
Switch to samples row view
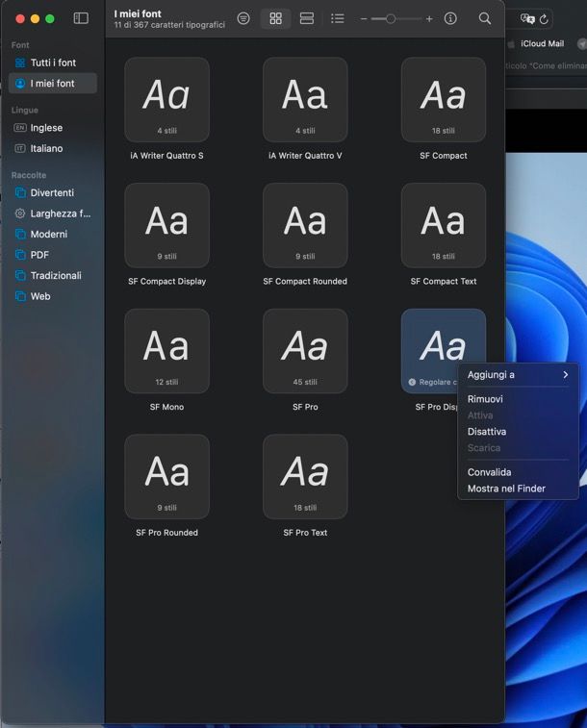[307, 18]
